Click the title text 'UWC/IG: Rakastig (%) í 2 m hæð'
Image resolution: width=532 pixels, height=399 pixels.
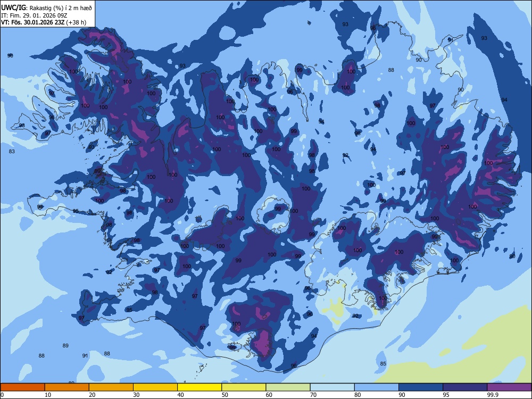click(46, 7)
